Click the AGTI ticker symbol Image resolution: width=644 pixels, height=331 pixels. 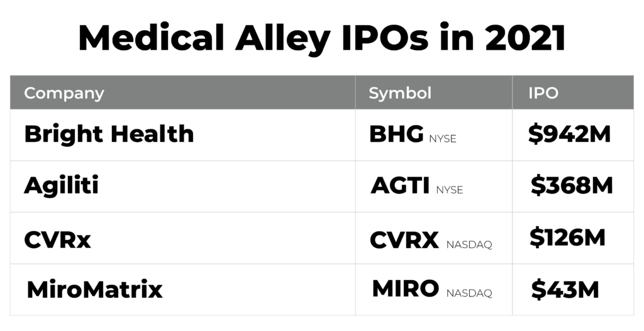point(400,186)
